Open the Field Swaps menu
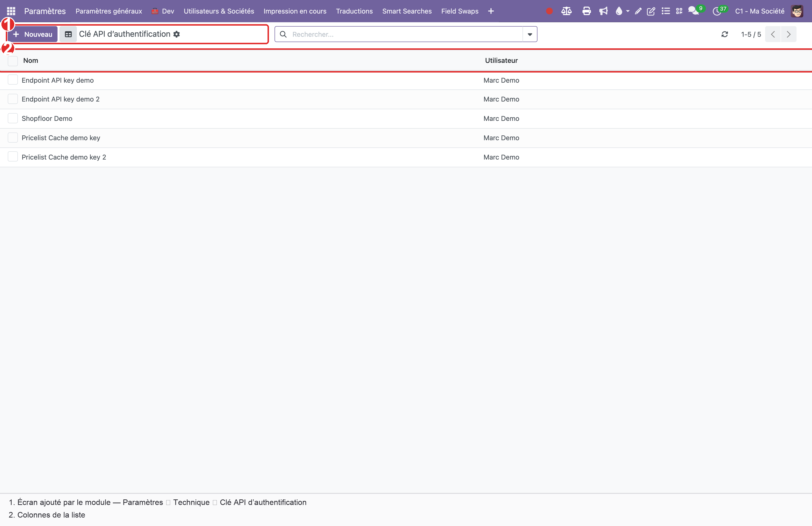The height and width of the screenshot is (526, 812). (x=460, y=11)
